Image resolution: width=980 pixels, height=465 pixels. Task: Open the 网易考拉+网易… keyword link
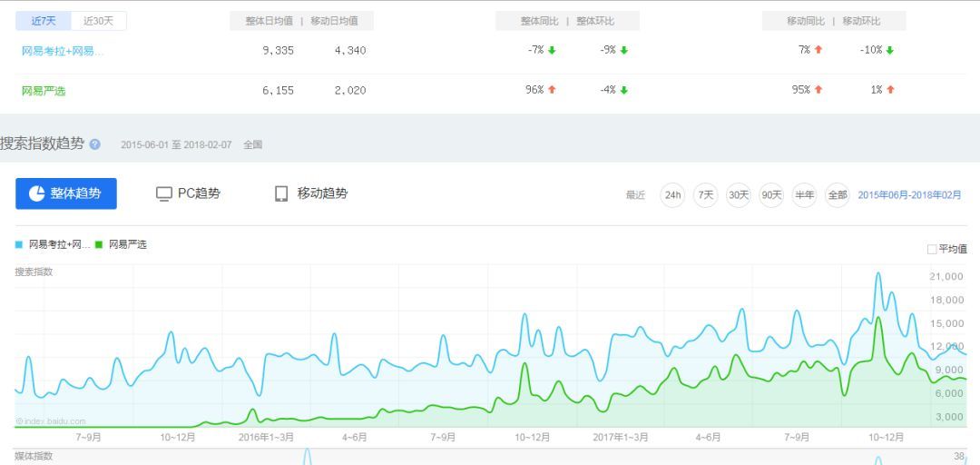coord(63,51)
